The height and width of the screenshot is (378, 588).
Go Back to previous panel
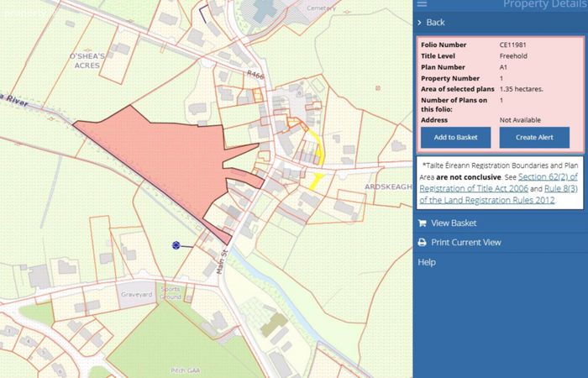tap(435, 23)
